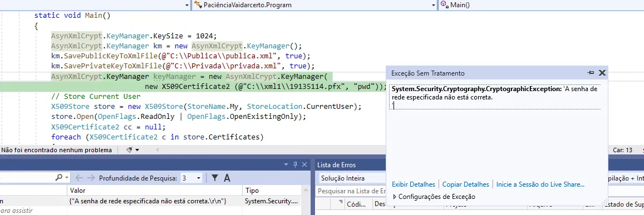This screenshot has width=644, height=215.
Task: Click watch panel scrollbar up arrow
Action: coord(305,191)
